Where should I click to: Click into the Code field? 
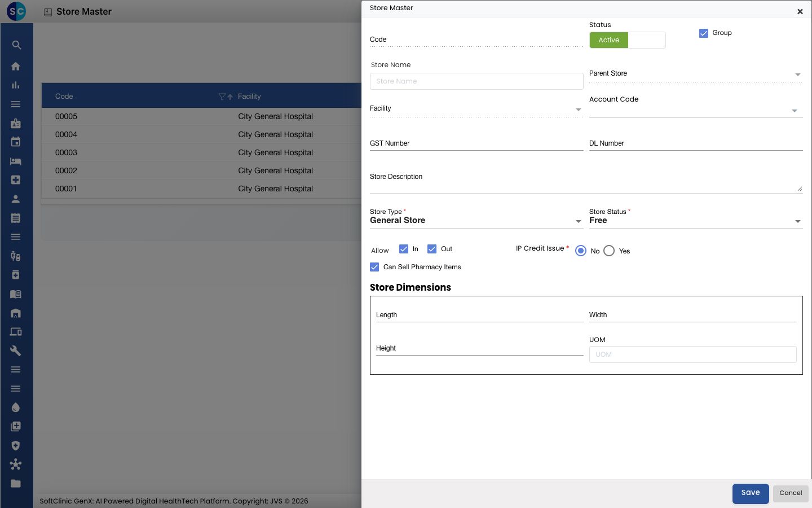476,40
